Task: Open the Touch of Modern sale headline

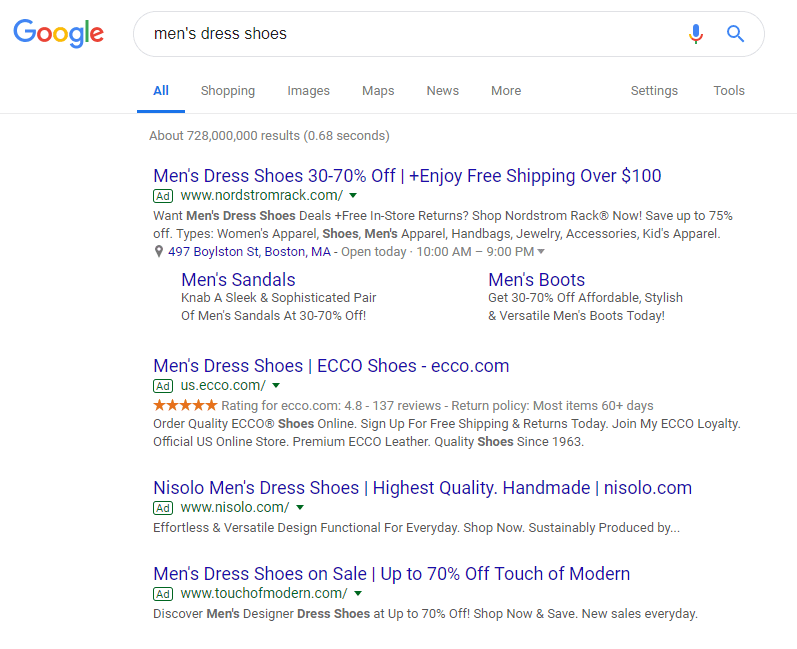Action: tap(391, 574)
